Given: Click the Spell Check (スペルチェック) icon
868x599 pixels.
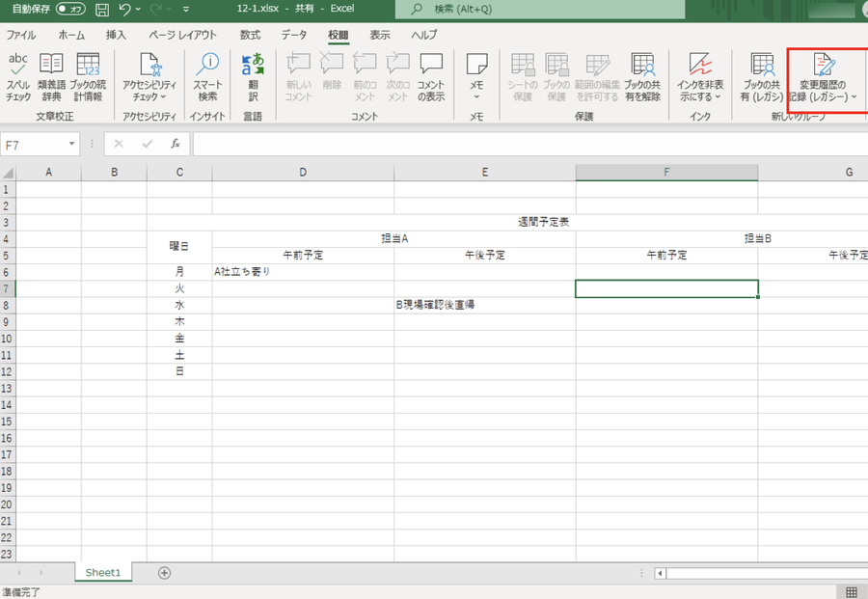Looking at the screenshot, I should tap(18, 77).
